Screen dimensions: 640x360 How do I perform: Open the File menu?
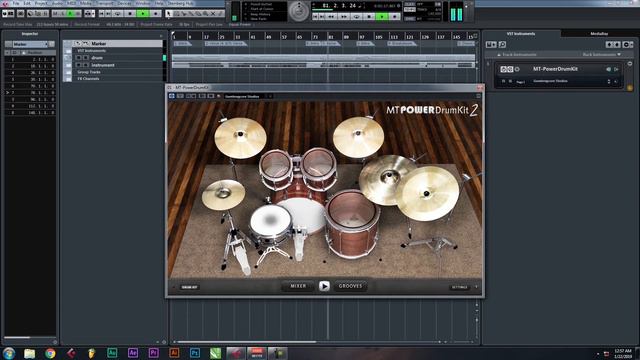[16, 3]
